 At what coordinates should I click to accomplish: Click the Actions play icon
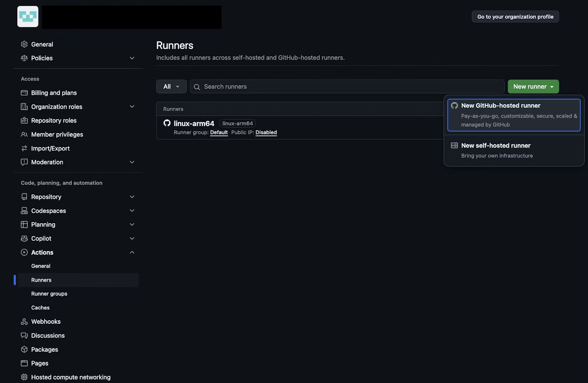coord(24,252)
